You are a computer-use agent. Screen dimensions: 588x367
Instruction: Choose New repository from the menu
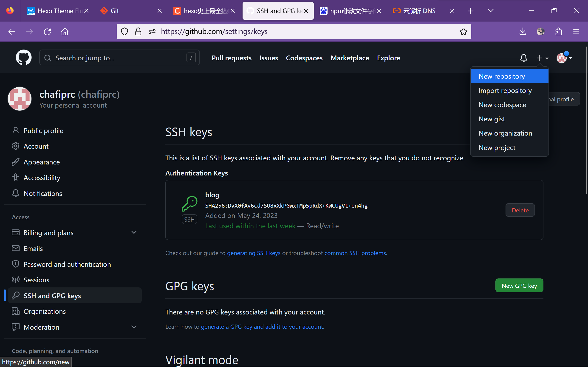click(501, 76)
